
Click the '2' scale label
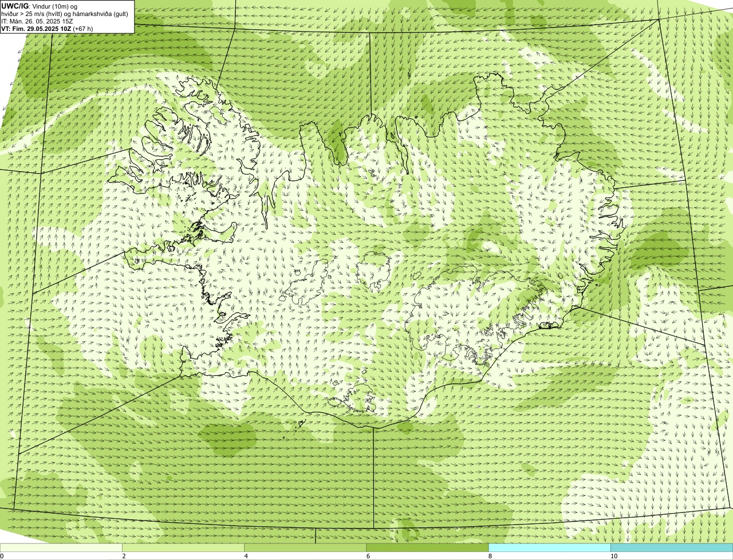(x=124, y=556)
